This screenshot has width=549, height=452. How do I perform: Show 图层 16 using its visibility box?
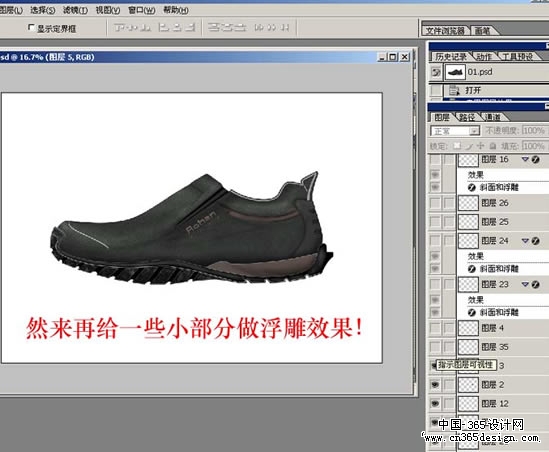click(x=435, y=159)
